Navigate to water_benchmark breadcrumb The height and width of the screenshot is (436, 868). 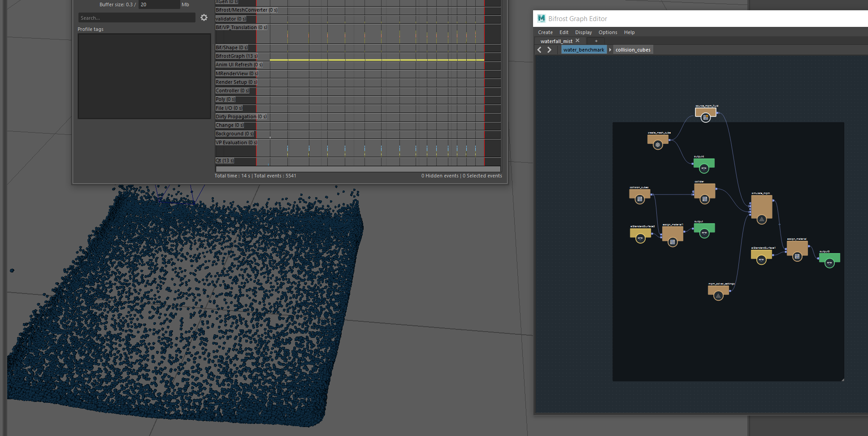[x=584, y=50]
